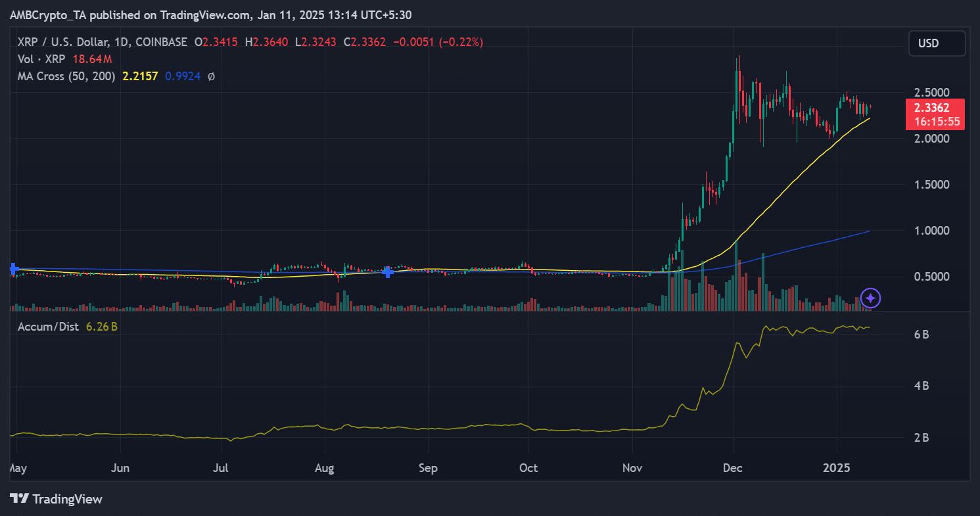The height and width of the screenshot is (516, 980).
Task: Click the 1.5000 price axis label
Action: coord(933,185)
